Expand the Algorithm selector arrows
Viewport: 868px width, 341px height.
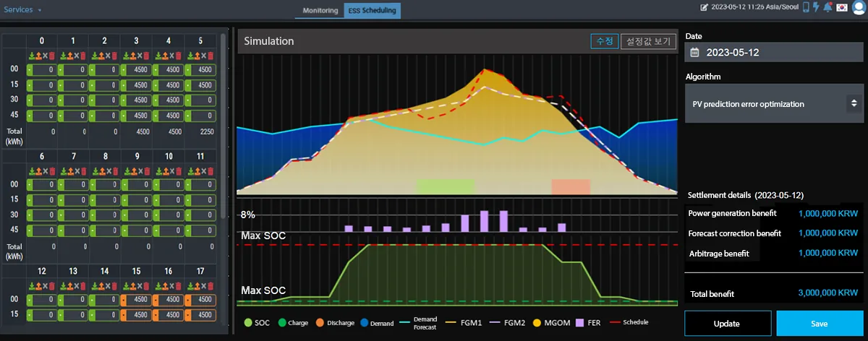coord(852,104)
